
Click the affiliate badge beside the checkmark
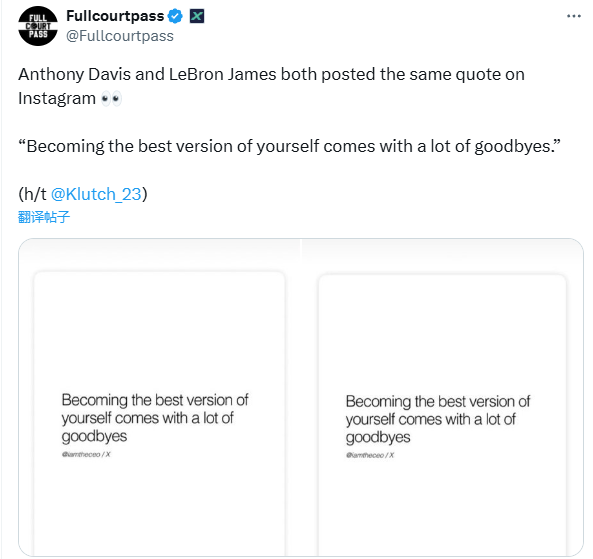coord(197,16)
